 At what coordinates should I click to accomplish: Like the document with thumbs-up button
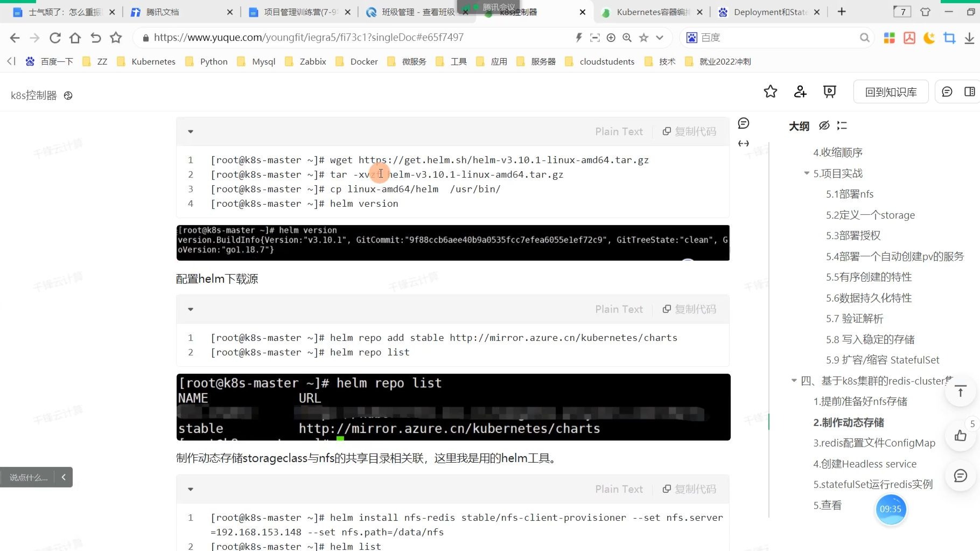pos(961,435)
